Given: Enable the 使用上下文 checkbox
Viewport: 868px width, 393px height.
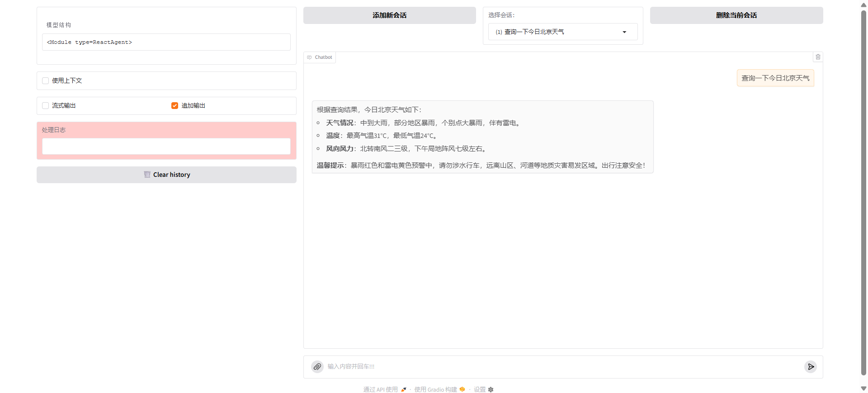Looking at the screenshot, I should pos(45,80).
